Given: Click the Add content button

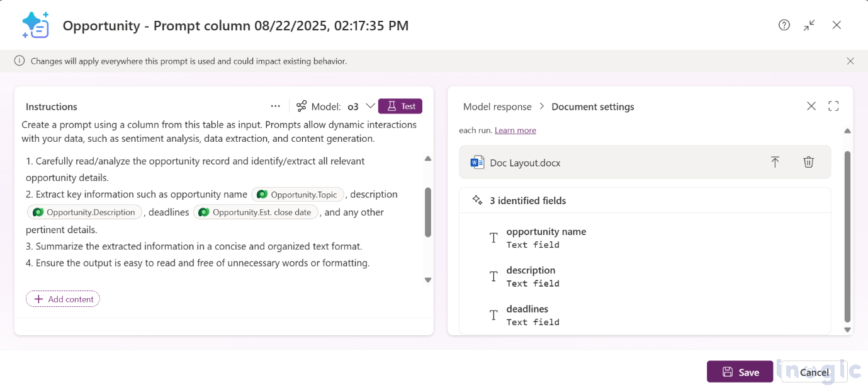Looking at the screenshot, I should tap(63, 299).
